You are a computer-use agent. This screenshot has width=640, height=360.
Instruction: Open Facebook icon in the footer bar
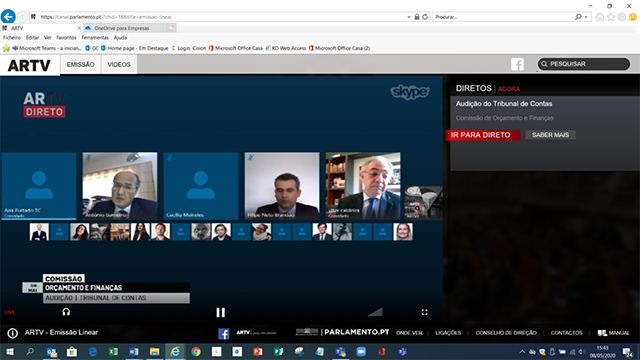click(224, 333)
